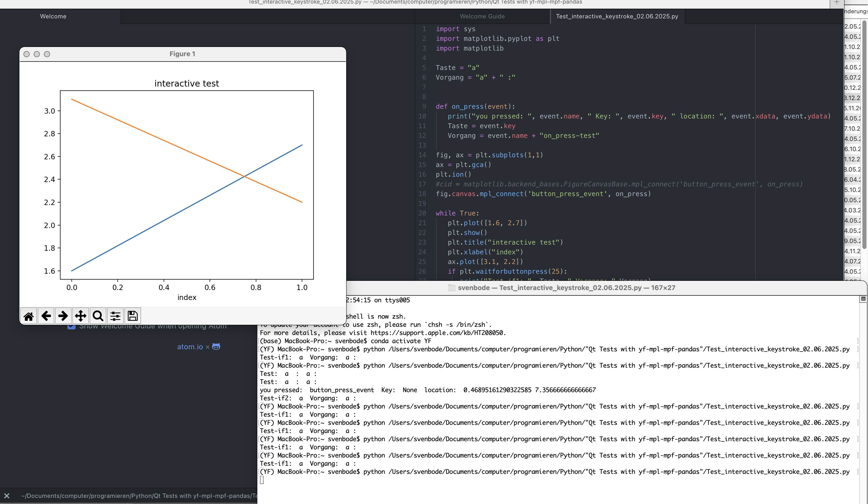The height and width of the screenshot is (504, 868).
Task: Open the Welcome tab on the left pane
Action: pyautogui.click(x=53, y=16)
